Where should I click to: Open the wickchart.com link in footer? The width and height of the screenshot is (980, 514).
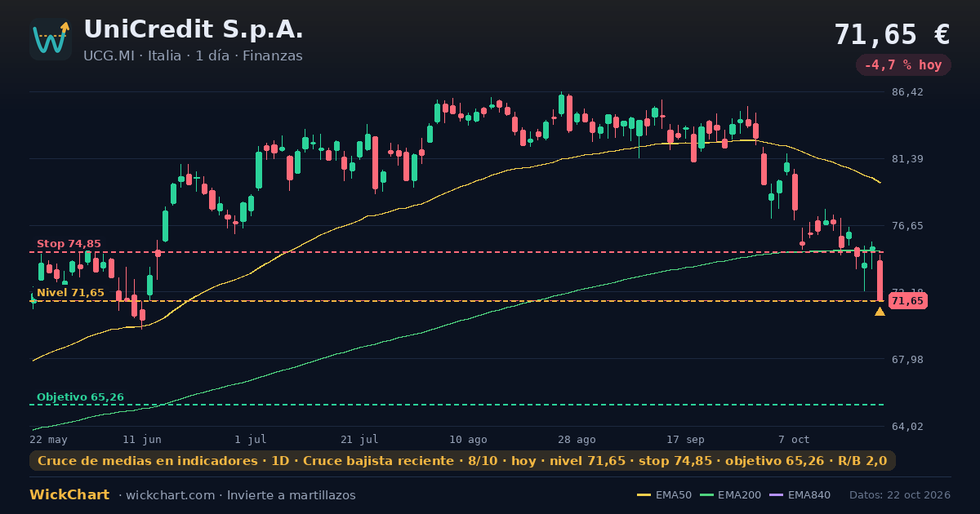coord(170,495)
